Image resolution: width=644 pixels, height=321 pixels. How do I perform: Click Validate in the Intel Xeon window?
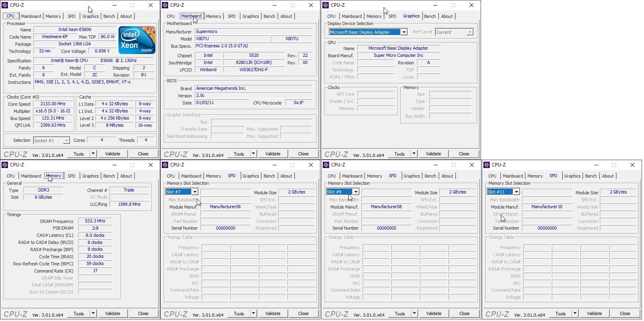click(x=113, y=154)
